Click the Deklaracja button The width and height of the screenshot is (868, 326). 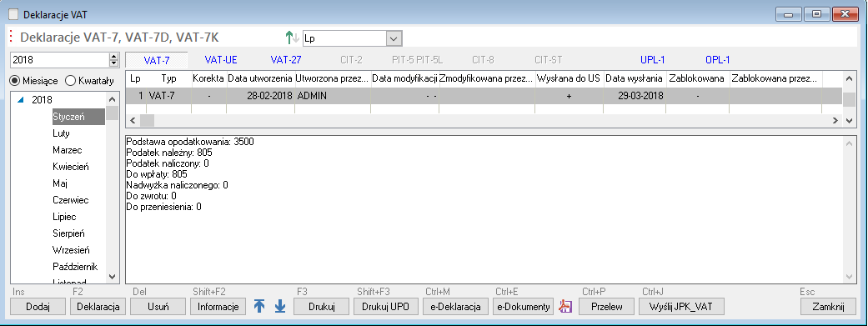(98, 307)
